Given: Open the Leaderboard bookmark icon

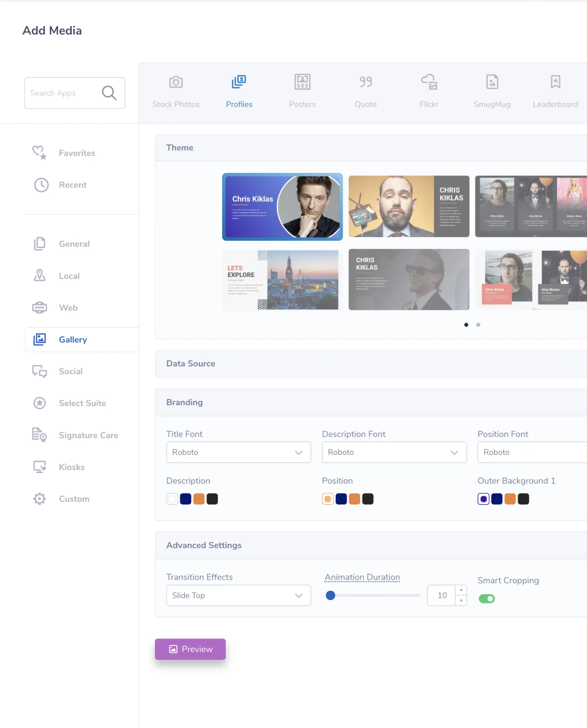Looking at the screenshot, I should click(555, 82).
